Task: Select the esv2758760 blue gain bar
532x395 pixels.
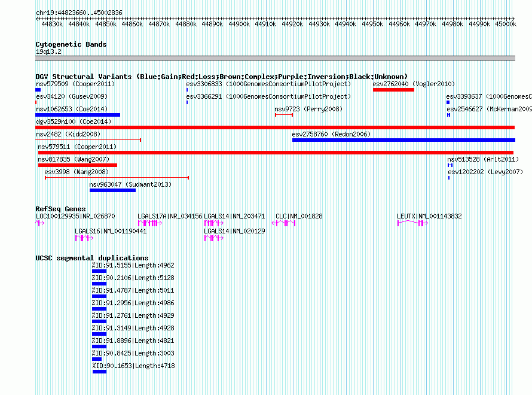Action: tap(403, 140)
